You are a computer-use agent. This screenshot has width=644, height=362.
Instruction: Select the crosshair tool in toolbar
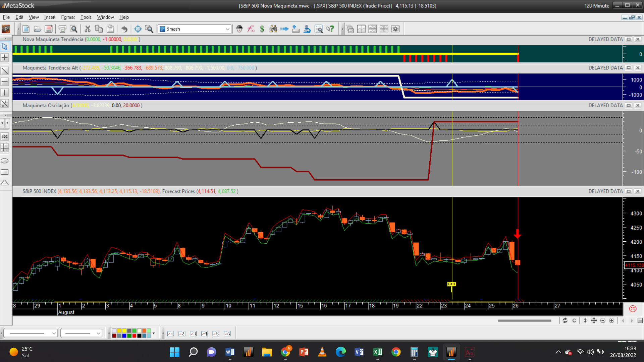(x=138, y=29)
